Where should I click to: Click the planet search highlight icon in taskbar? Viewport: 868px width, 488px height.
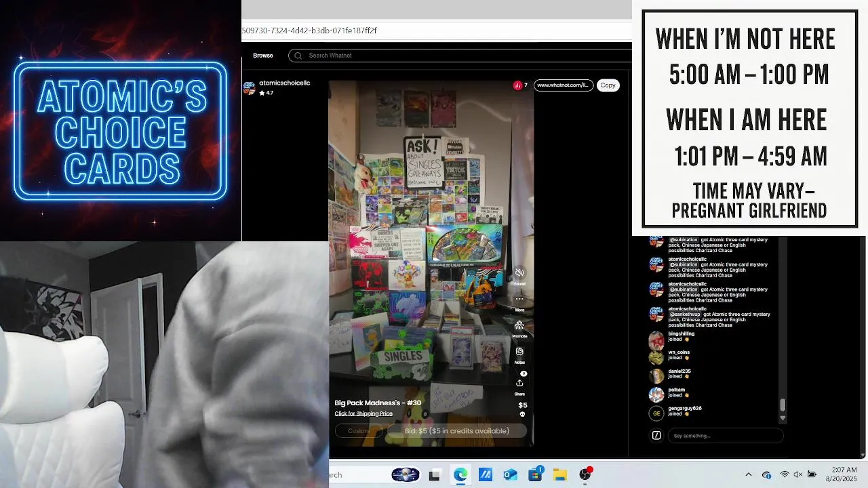[x=406, y=475]
